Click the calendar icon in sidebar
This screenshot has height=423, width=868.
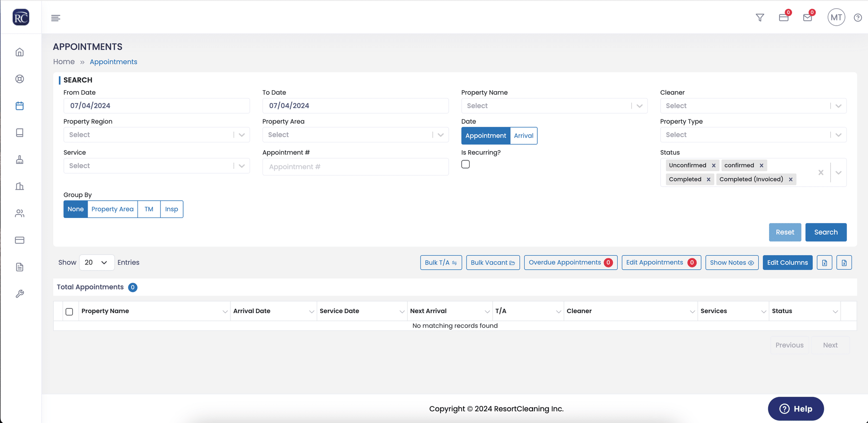click(x=20, y=106)
